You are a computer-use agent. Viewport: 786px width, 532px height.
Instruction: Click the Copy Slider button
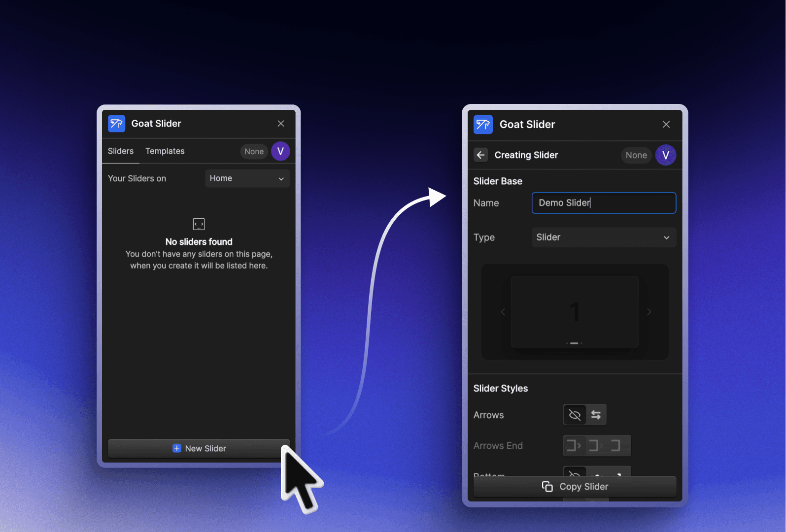[575, 487]
